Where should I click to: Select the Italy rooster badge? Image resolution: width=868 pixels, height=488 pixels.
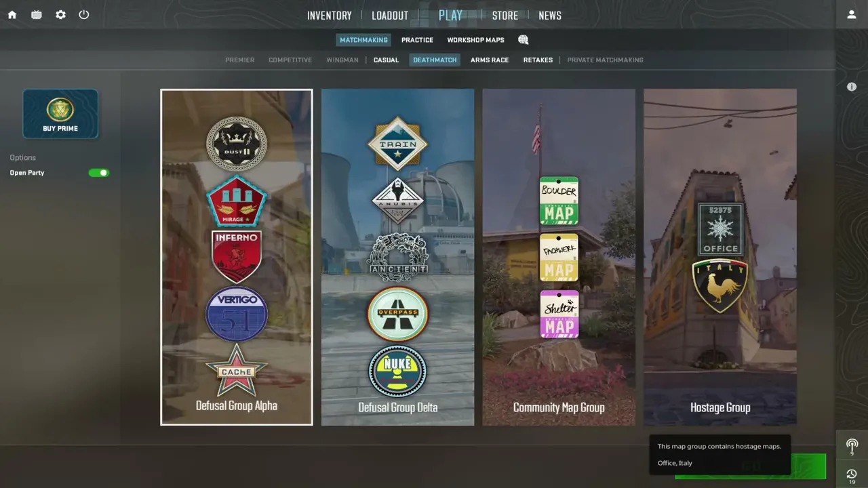pos(720,285)
